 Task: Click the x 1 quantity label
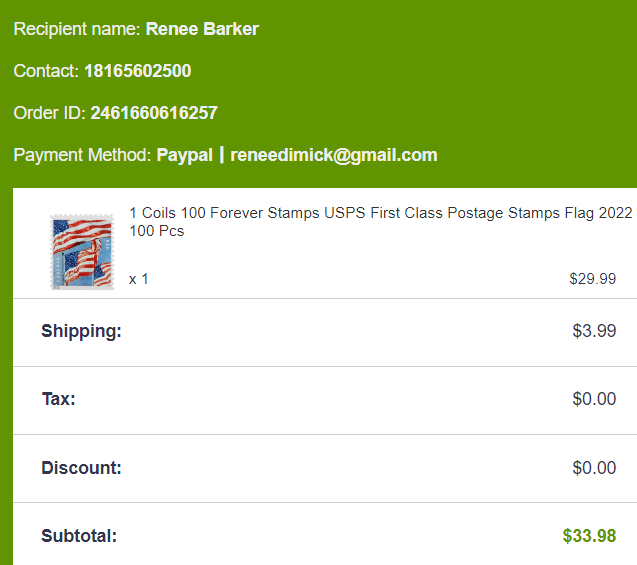pyautogui.click(x=139, y=279)
